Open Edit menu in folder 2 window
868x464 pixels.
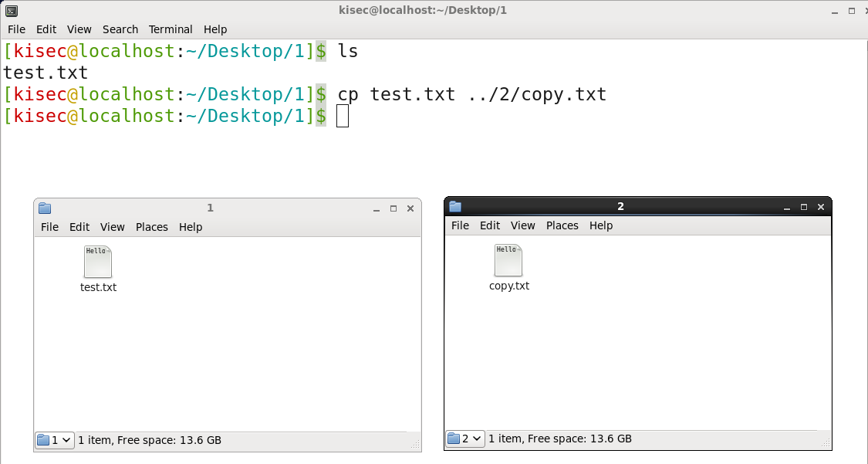click(x=490, y=225)
